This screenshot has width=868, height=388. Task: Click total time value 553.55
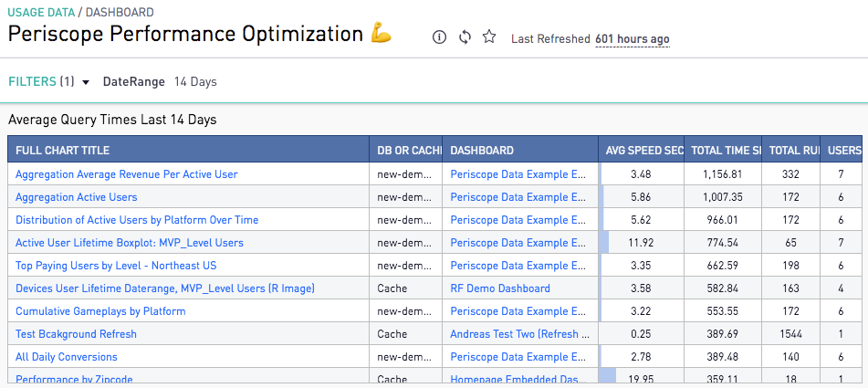tap(723, 311)
